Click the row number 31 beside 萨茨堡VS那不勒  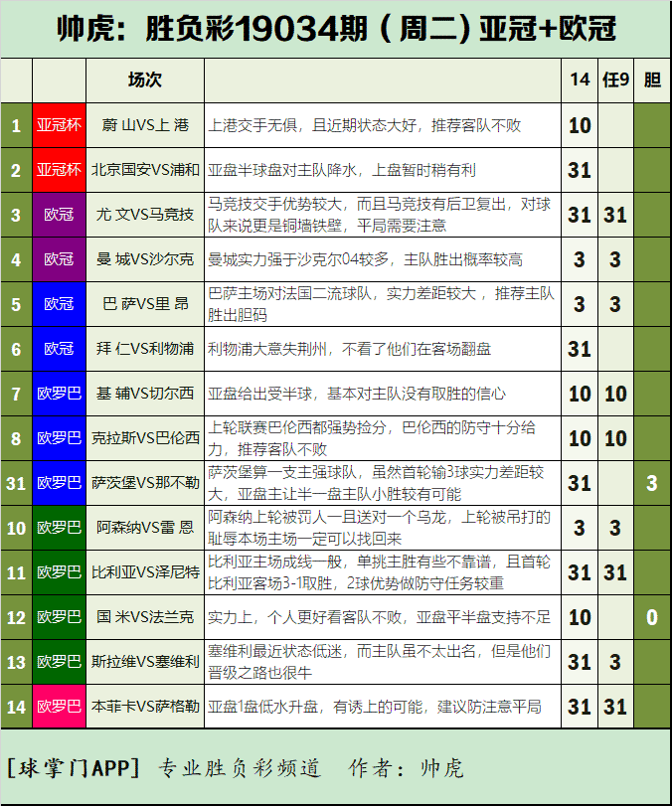16,483
